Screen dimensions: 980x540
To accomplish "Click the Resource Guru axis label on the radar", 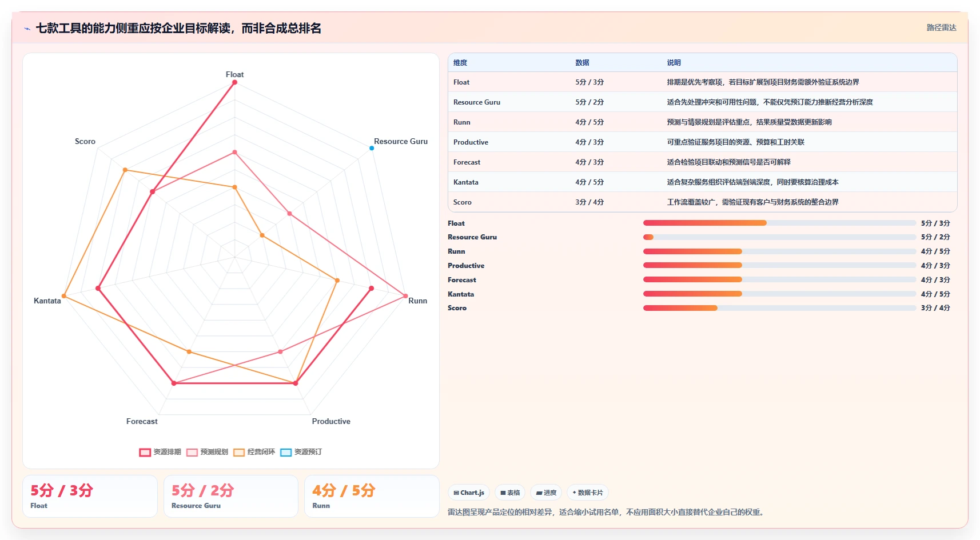I will (401, 141).
